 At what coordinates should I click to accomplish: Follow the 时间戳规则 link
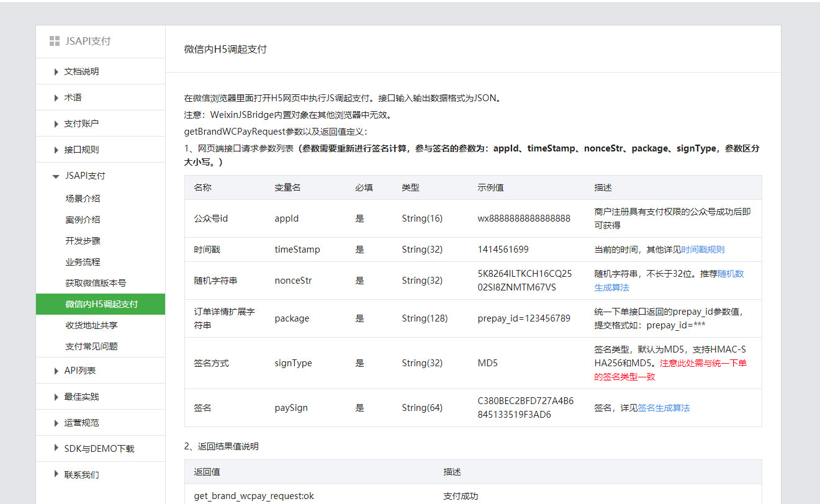(x=703, y=250)
